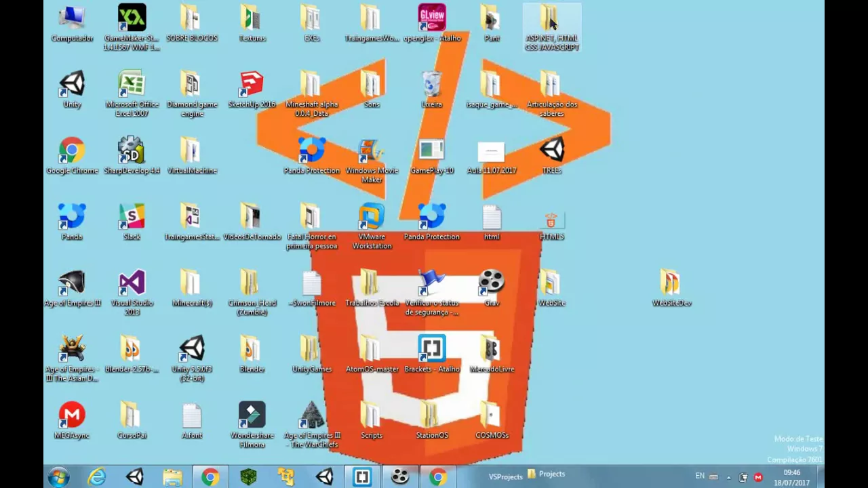Open Age of Empires III shortcut
The width and height of the screenshot is (868, 488).
coord(72,288)
